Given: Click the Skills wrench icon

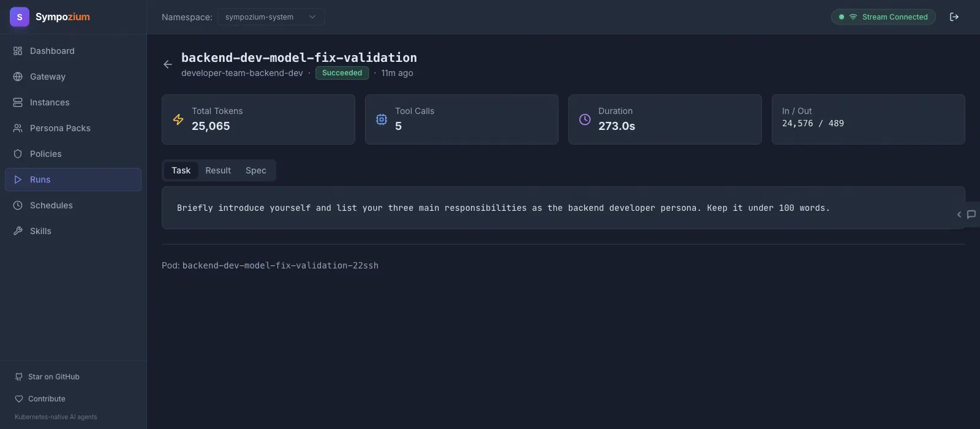Looking at the screenshot, I should 18,231.
